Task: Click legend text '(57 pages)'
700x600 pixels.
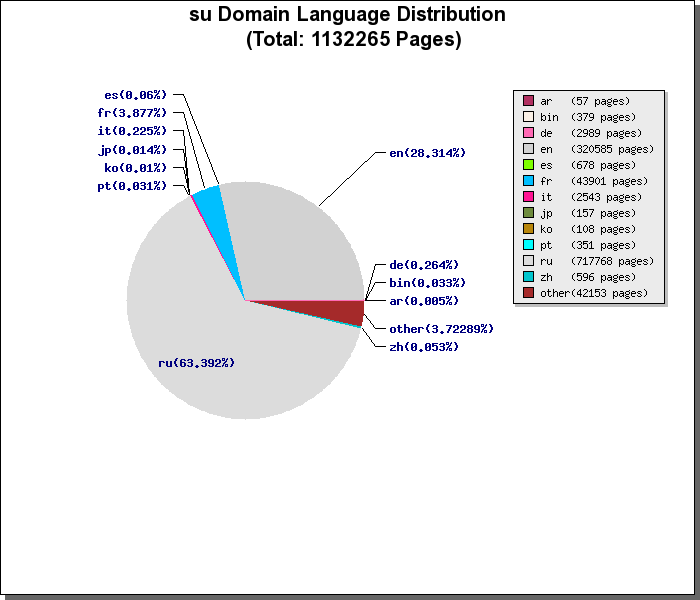Action: (600, 101)
